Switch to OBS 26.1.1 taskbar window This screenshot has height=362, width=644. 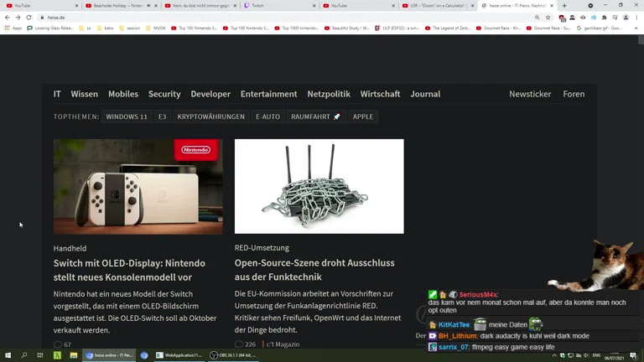point(233,355)
